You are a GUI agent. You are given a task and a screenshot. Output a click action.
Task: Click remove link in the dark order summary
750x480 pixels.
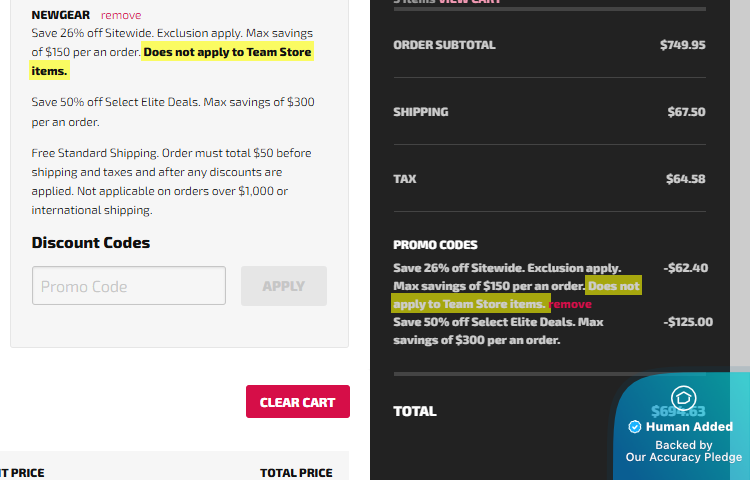(x=571, y=304)
